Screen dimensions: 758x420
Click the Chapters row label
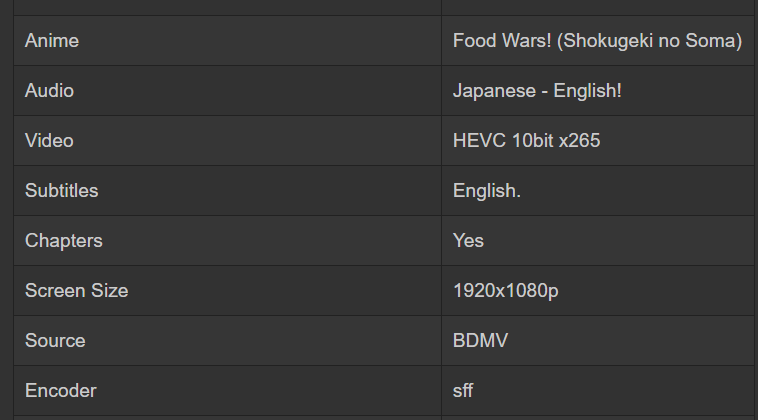pyautogui.click(x=63, y=241)
